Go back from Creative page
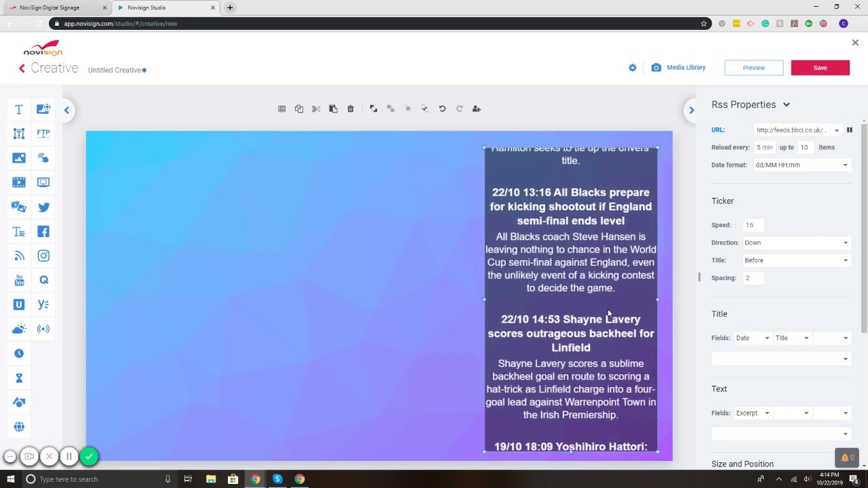 coord(22,68)
